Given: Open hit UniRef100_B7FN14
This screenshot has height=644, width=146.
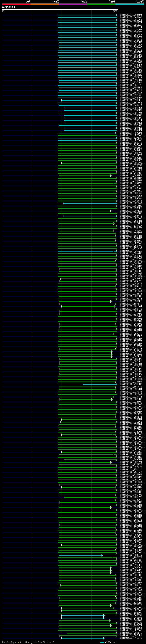Looking at the screenshot, I should pos(131,27).
